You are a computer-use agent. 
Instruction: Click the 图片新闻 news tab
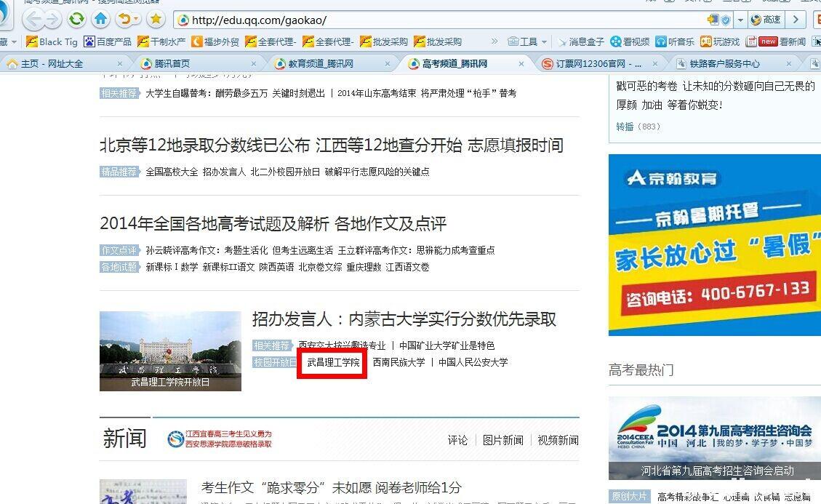pyautogui.click(x=502, y=440)
